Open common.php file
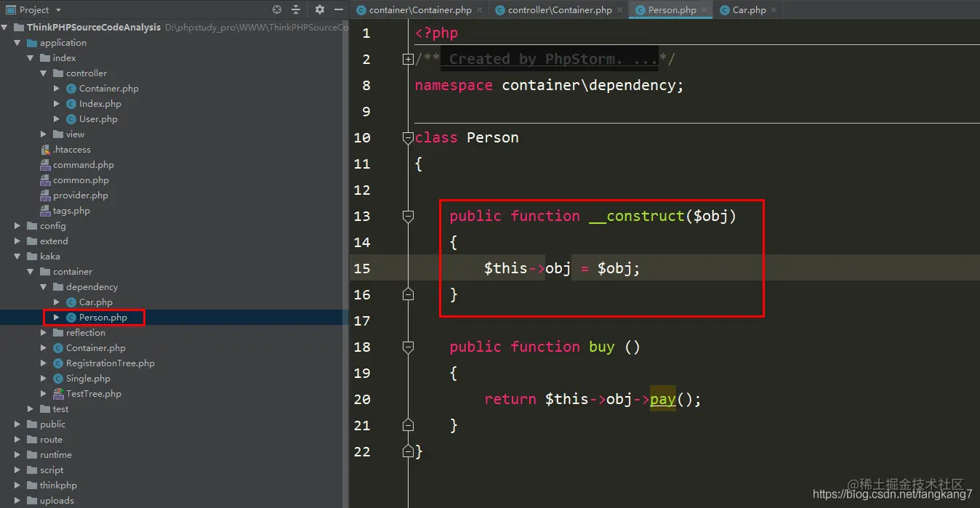The image size is (980, 508). 81,180
